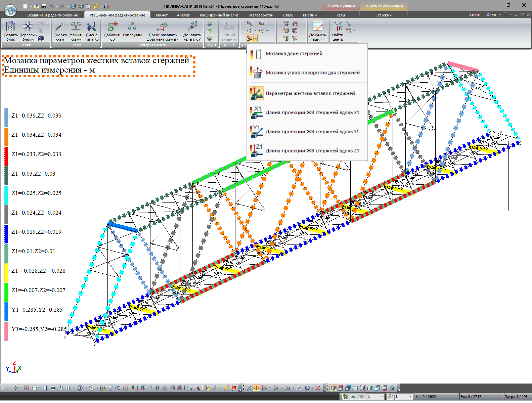Open Сборка схем tool
This screenshot has width=532, height=403.
point(60,27)
